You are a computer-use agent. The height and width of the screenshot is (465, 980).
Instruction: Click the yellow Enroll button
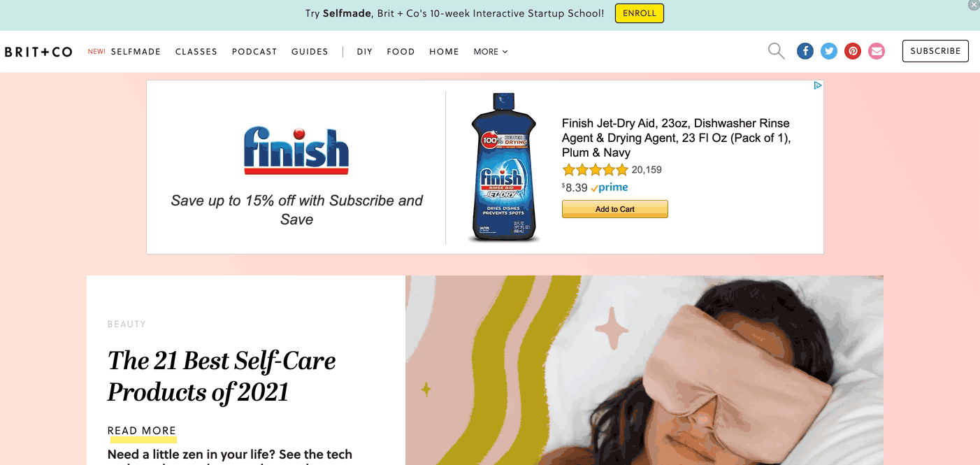(x=640, y=13)
